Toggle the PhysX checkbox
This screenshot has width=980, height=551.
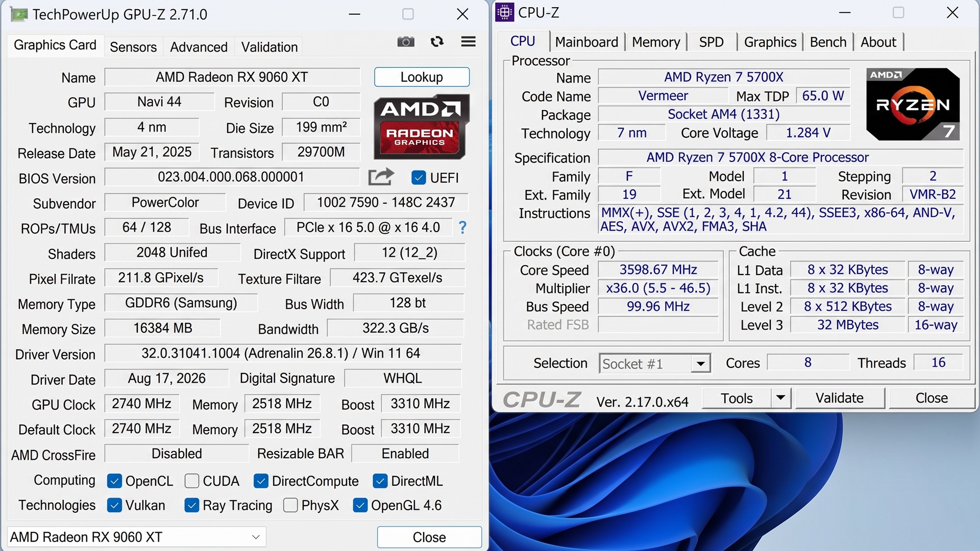290,505
